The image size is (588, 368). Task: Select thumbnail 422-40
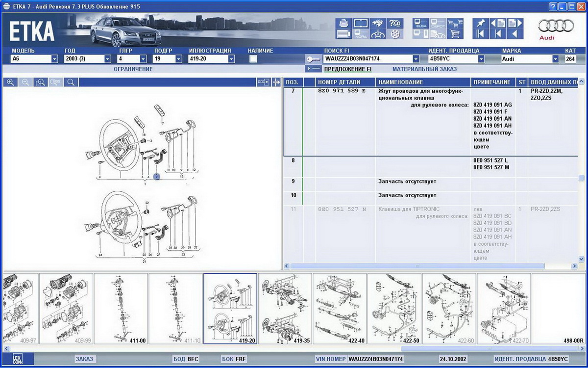[340, 309]
